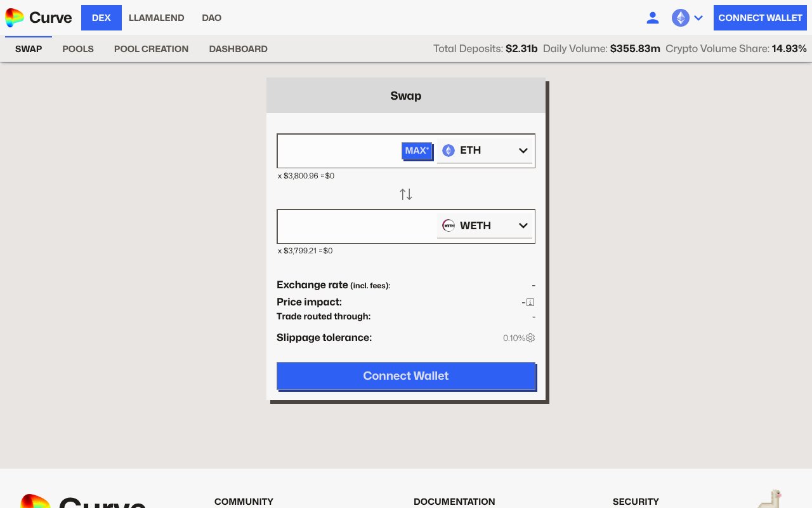This screenshot has width=812, height=508.
Task: Click the Connect Wallet button in the swap panel
Action: [406, 376]
